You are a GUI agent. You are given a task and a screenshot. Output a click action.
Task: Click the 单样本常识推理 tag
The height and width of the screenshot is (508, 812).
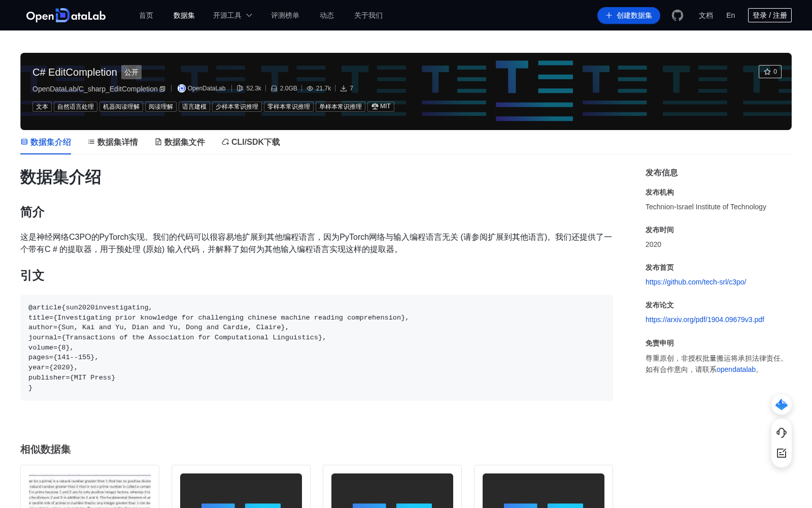tap(341, 107)
